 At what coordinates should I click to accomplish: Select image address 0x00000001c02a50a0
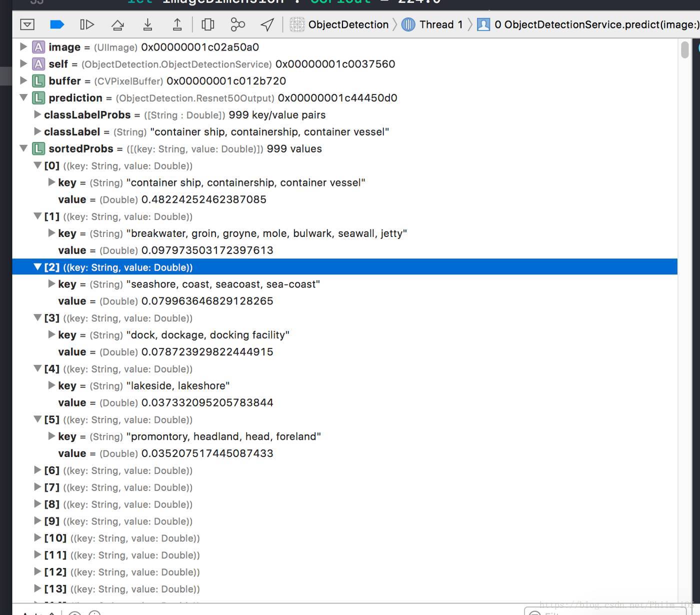point(200,47)
